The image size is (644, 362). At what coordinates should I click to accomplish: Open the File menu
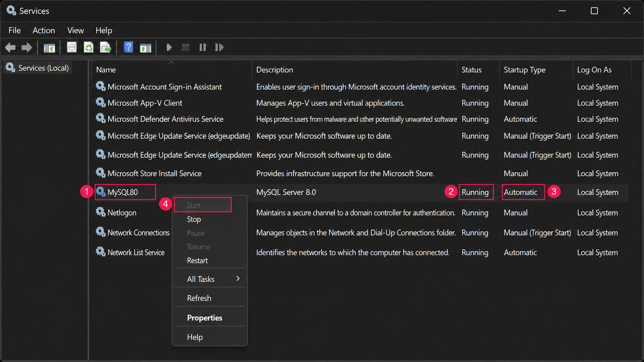click(14, 31)
